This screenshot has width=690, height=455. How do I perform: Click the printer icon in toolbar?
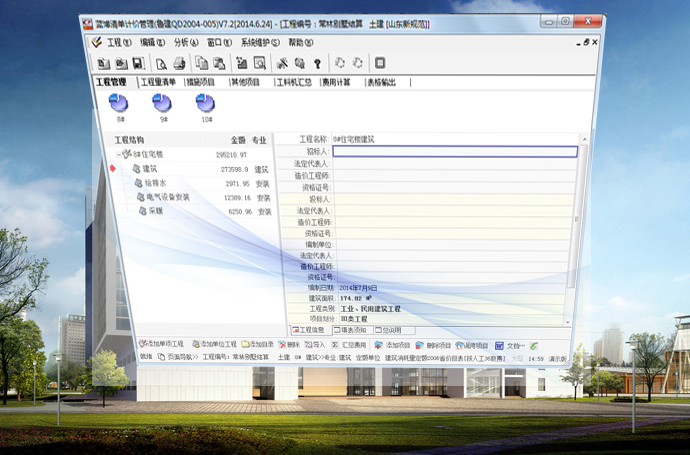pyautogui.click(x=179, y=63)
